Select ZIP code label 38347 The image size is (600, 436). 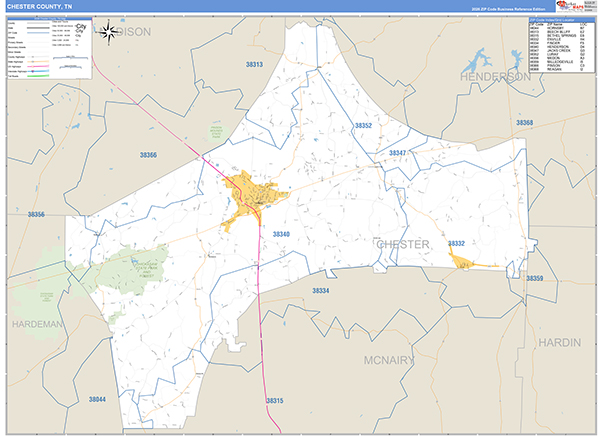click(398, 153)
